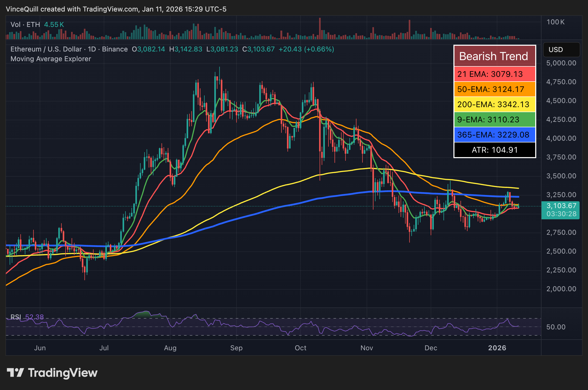Click the black ATR value row
This screenshot has width=588, height=390.
point(494,150)
